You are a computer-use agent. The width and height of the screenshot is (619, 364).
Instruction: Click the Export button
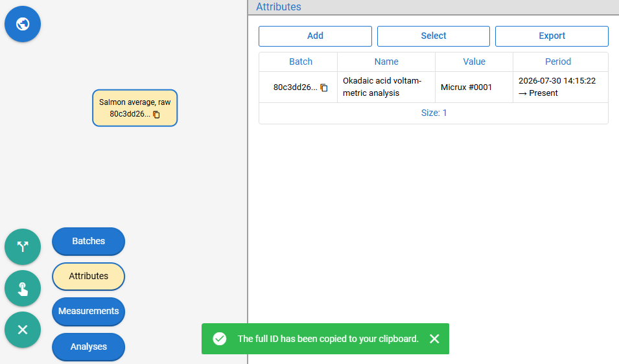(552, 36)
